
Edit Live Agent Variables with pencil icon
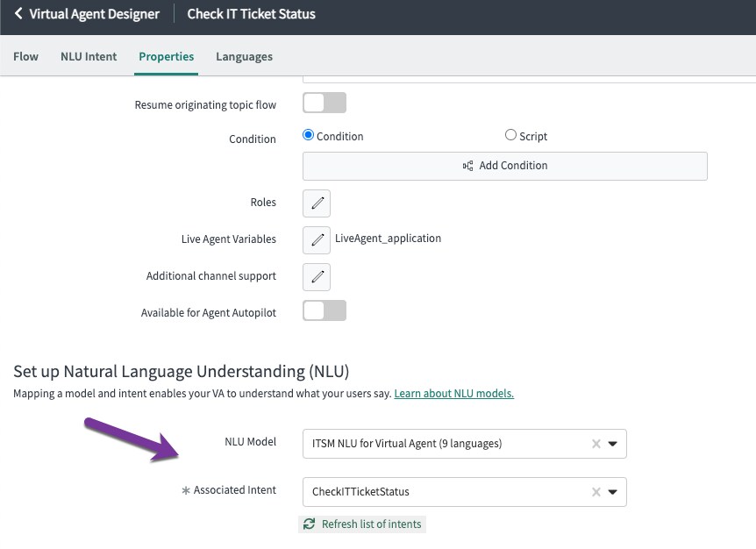pyautogui.click(x=316, y=239)
